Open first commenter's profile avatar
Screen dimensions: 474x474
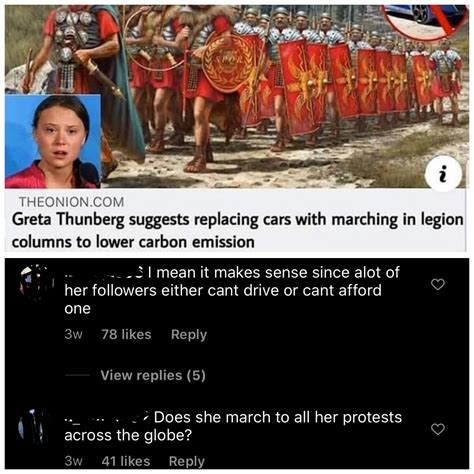click(35, 282)
